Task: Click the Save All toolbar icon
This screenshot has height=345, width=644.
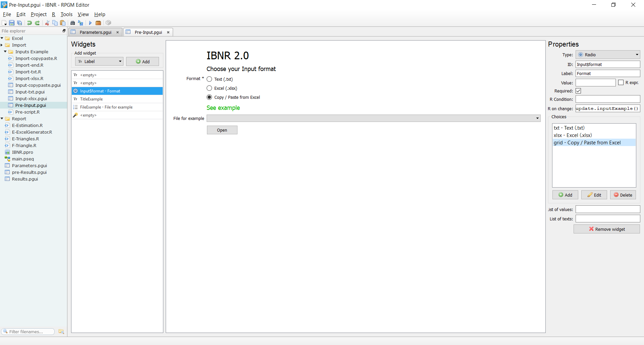Action: [x=19, y=23]
